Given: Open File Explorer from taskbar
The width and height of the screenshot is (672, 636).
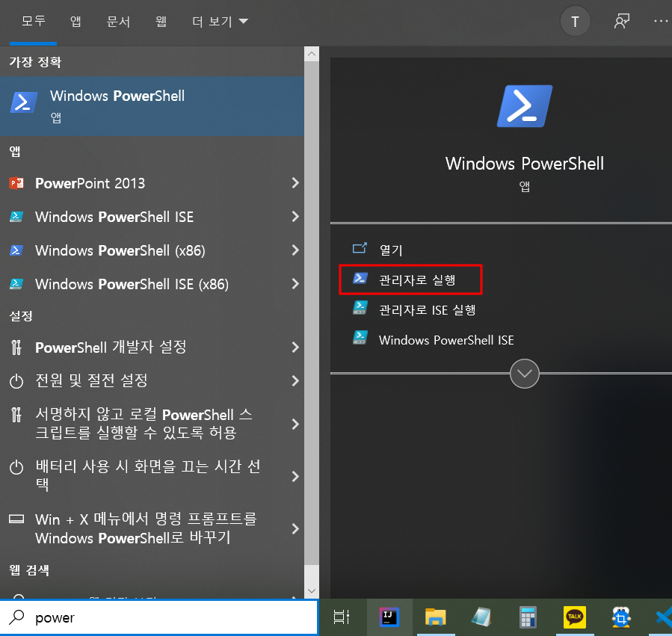Looking at the screenshot, I should [x=436, y=617].
